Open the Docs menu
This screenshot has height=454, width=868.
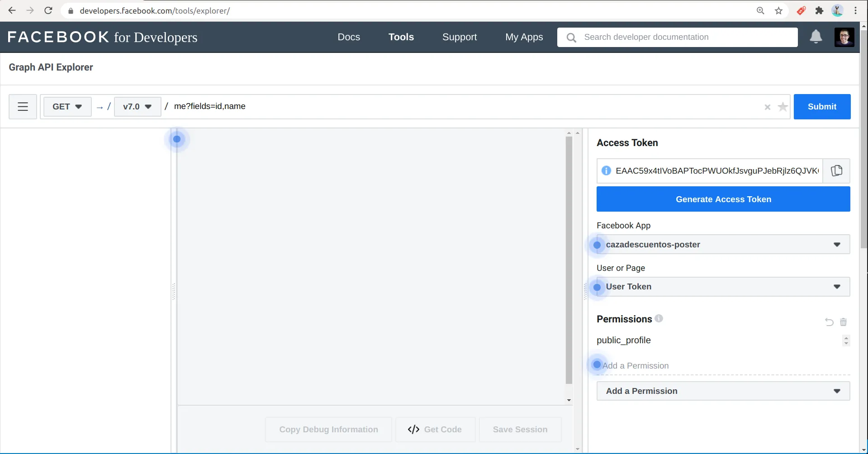click(x=349, y=37)
